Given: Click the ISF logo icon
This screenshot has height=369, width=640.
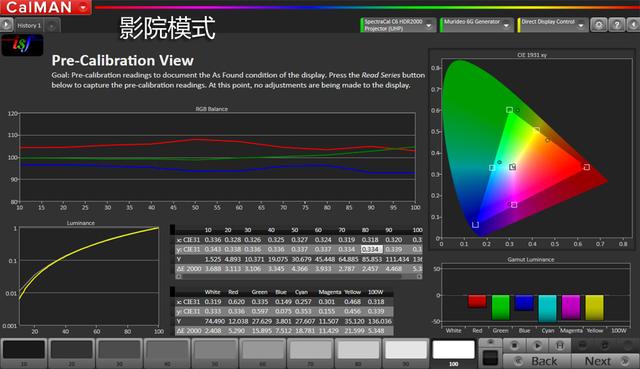Looking at the screenshot, I should point(22,45).
